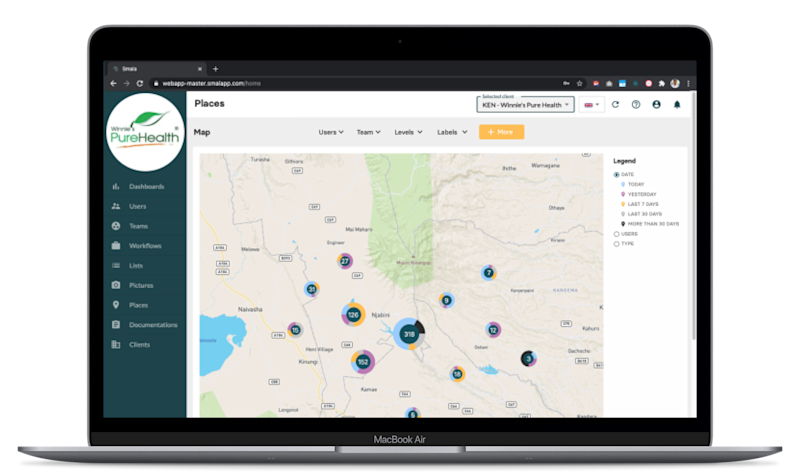Click the Clients building icon
The height and width of the screenshot is (476, 800).
pyautogui.click(x=116, y=344)
